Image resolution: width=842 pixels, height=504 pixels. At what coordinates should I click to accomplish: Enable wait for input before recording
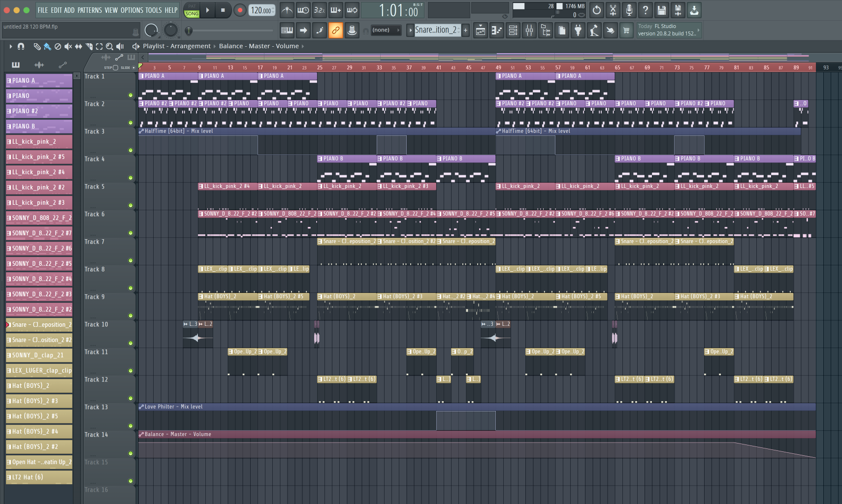pyautogui.click(x=303, y=10)
